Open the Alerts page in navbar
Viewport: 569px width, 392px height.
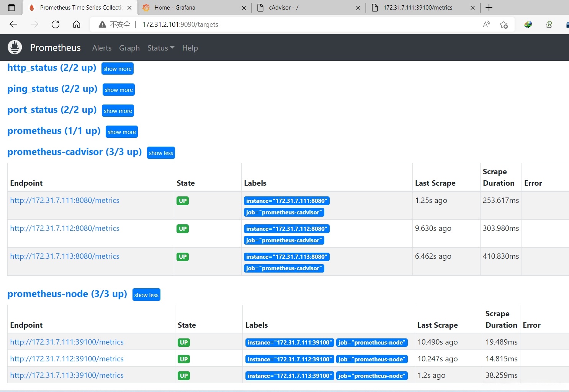coord(102,48)
